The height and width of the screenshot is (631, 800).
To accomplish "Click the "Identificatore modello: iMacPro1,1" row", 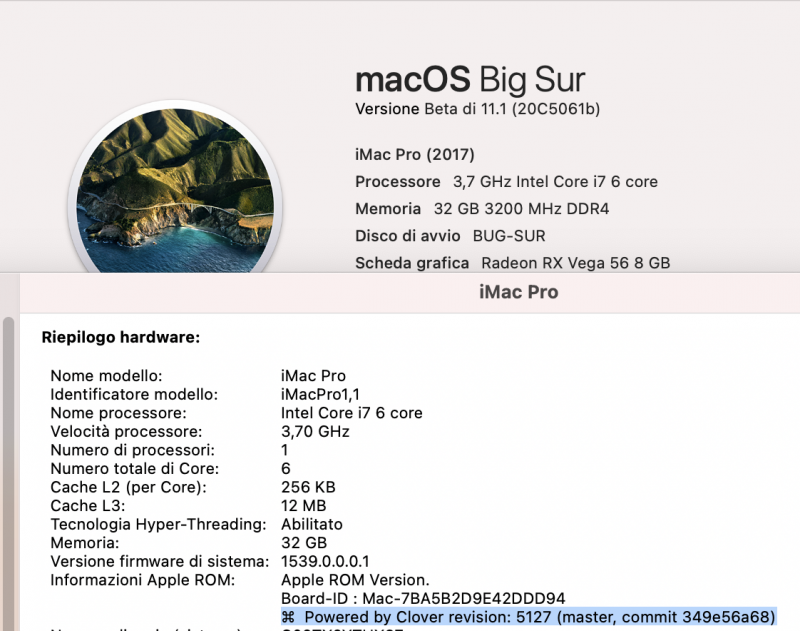I will 200,394.
